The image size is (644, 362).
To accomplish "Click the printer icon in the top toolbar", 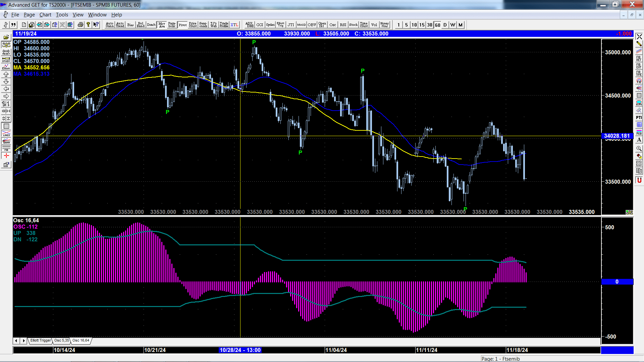I will tap(80, 25).
